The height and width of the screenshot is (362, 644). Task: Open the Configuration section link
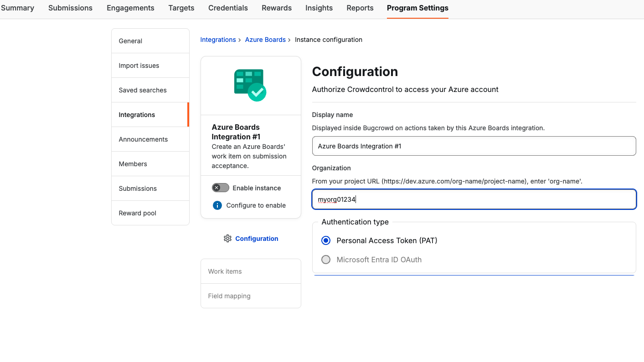pyautogui.click(x=257, y=239)
